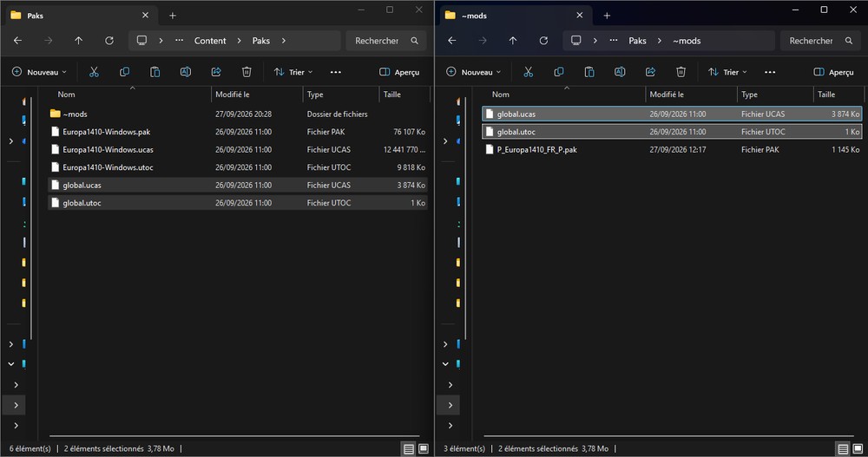The image size is (868, 457).
Task: Add new tab in Paks window
Action: pos(172,16)
